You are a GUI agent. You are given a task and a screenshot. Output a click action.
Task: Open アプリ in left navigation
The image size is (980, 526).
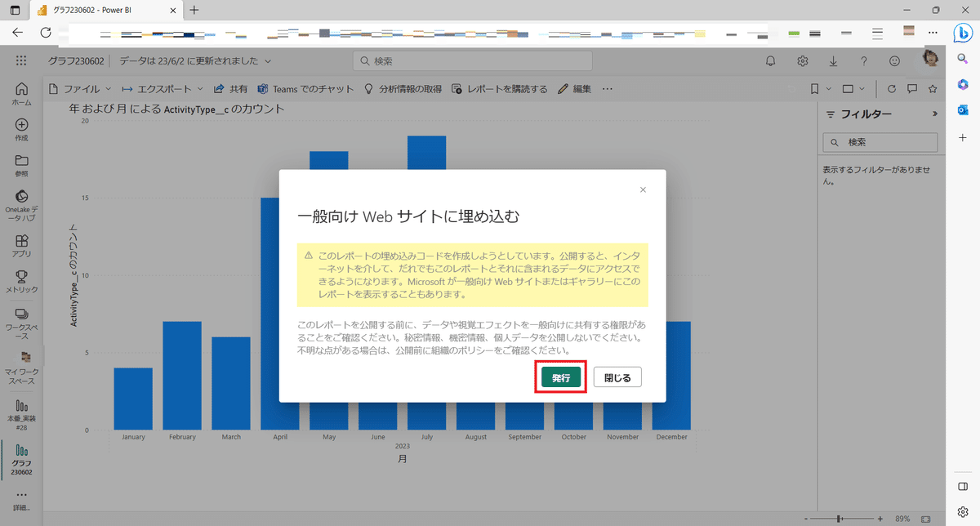pos(21,246)
